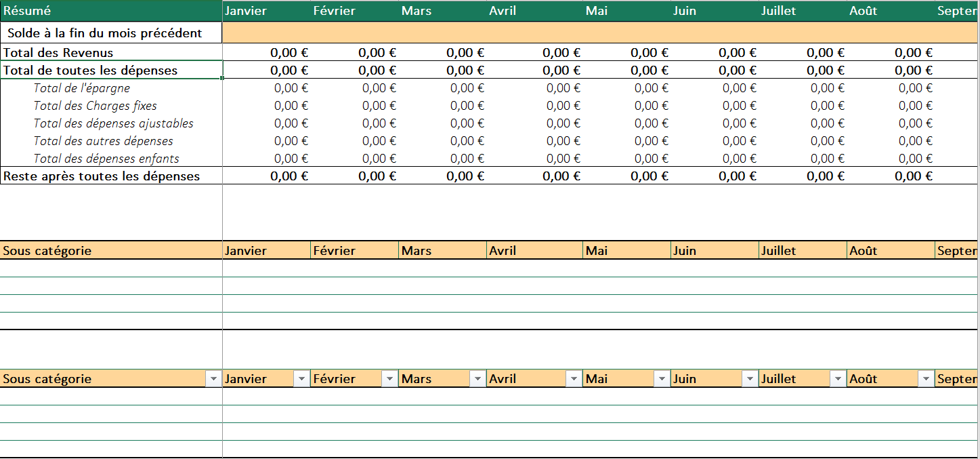Expand the Juillet column filter arrow
The image size is (980, 459).
(x=838, y=379)
